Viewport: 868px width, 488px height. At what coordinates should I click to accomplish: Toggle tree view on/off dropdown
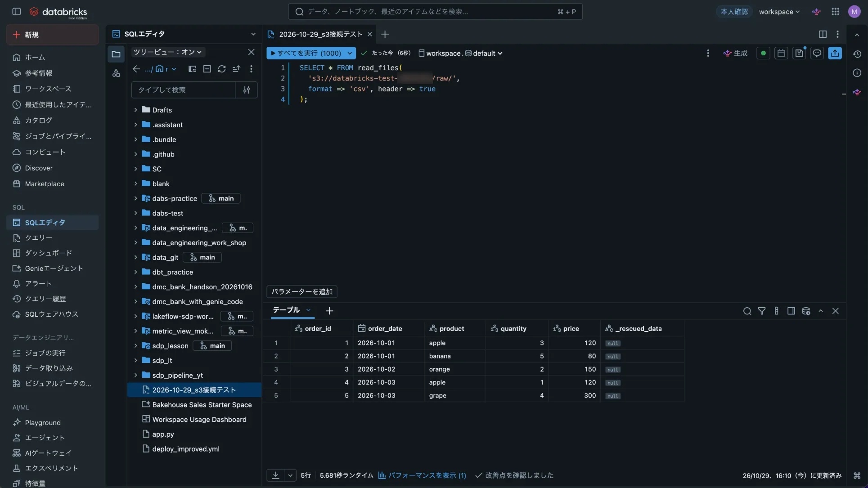(x=168, y=52)
